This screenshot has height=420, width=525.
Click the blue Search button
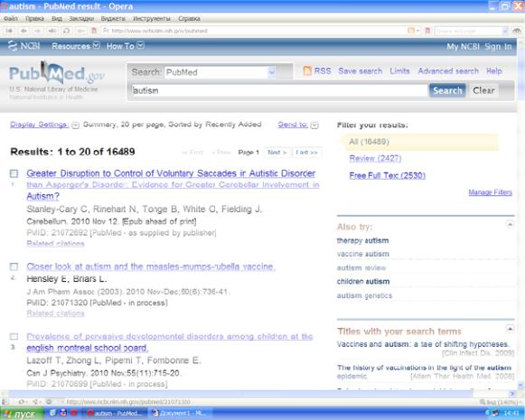point(447,90)
